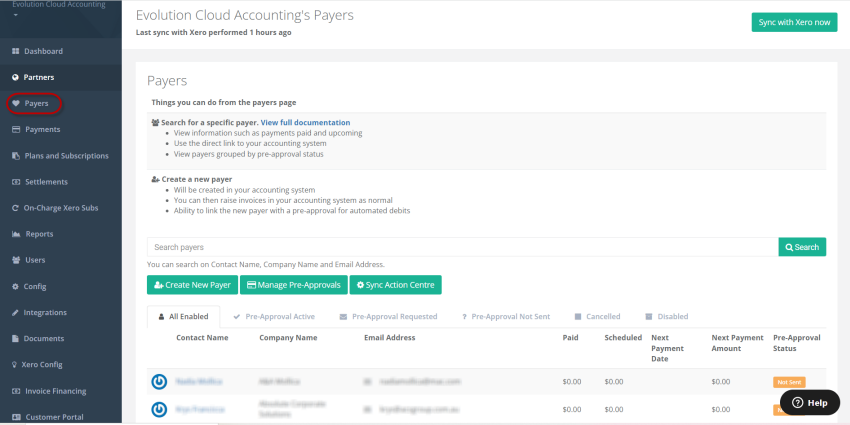Click the Integrations pencil icon
The height and width of the screenshot is (425, 850).
16,312
